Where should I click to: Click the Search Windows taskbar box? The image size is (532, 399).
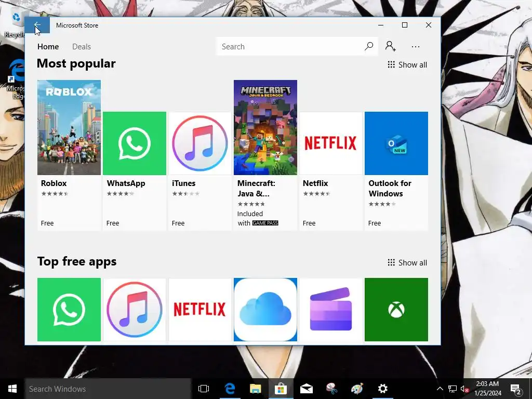(108, 389)
